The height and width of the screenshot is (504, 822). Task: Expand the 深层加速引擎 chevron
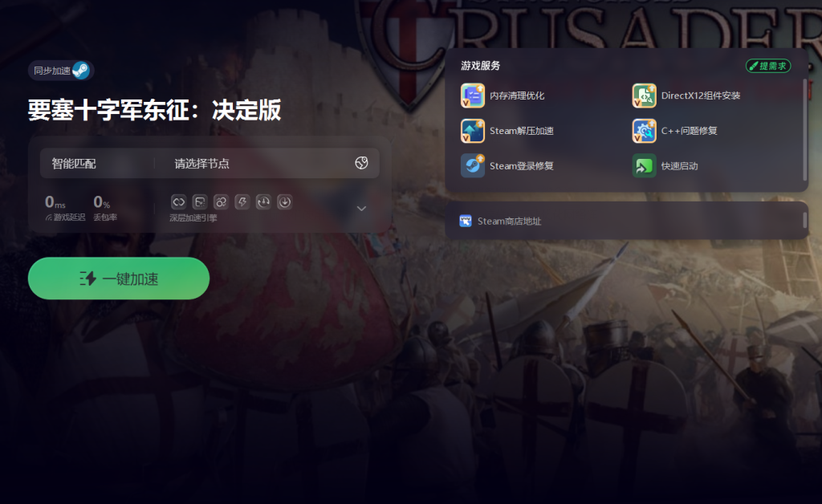361,209
